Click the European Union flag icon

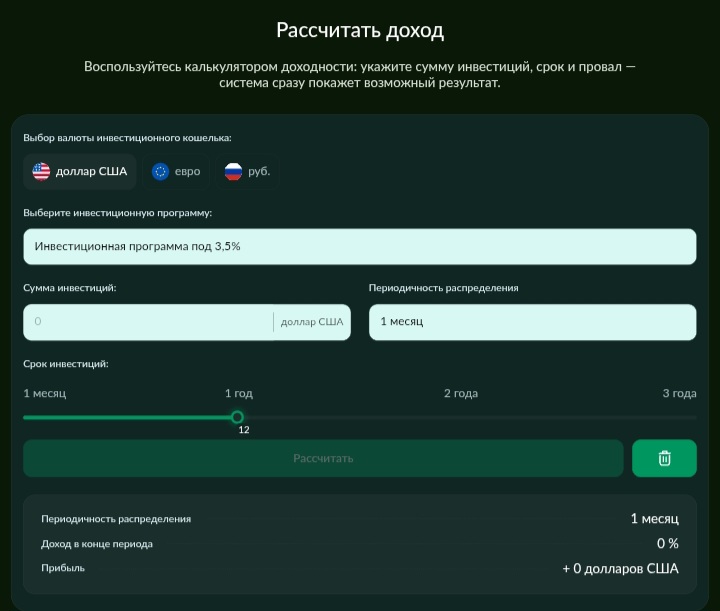(x=160, y=171)
